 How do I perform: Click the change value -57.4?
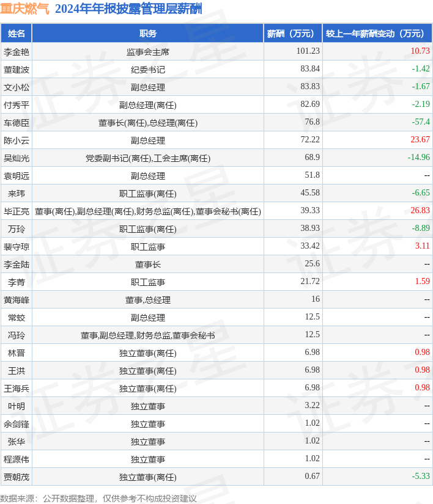pyautogui.click(x=421, y=122)
